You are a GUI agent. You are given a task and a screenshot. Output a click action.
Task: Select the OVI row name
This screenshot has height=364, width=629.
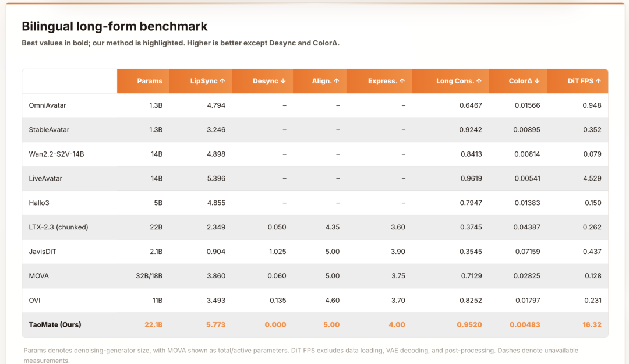34,301
